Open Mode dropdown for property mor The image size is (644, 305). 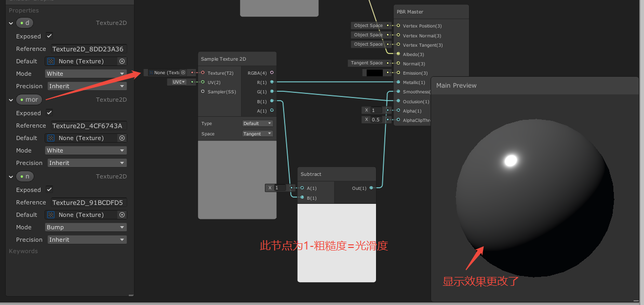(86, 150)
